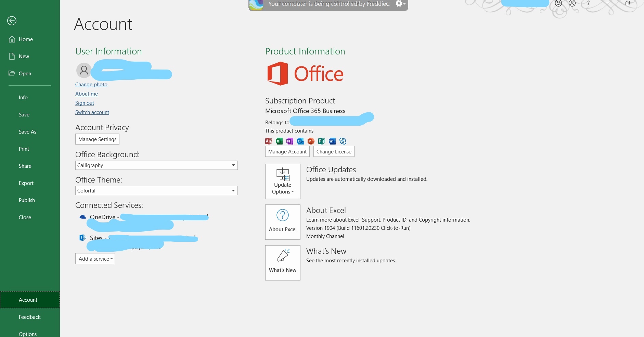This screenshot has height=337, width=644.
Task: Open the Publish page
Action: coord(30,200)
